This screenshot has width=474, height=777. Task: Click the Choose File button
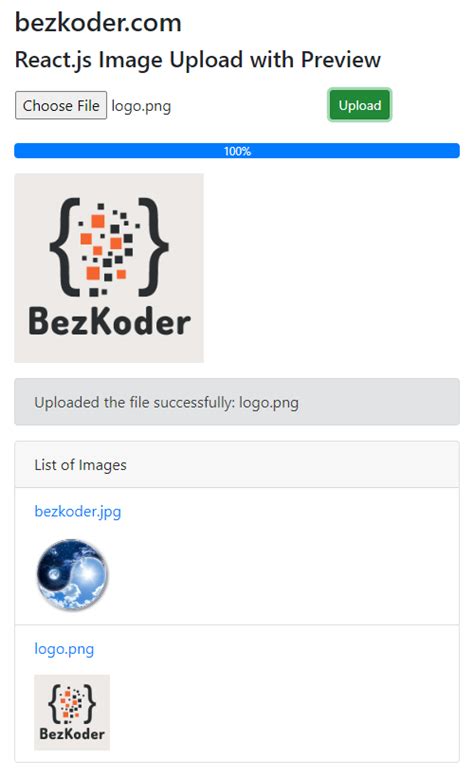[61, 105]
